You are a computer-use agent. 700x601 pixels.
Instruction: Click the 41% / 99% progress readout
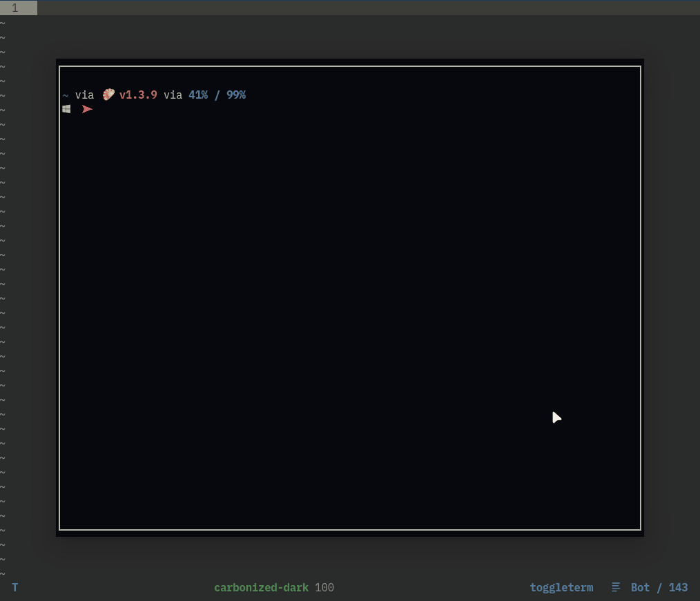pos(217,95)
